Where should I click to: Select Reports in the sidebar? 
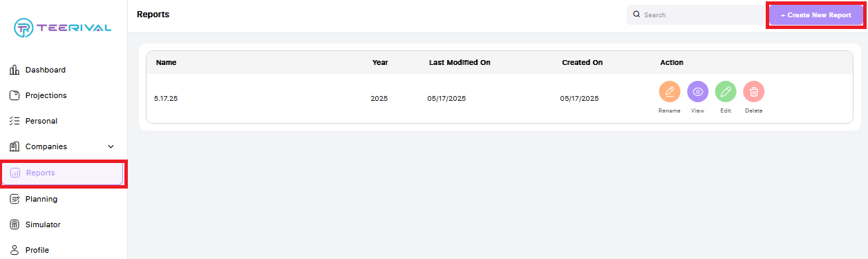pyautogui.click(x=63, y=173)
